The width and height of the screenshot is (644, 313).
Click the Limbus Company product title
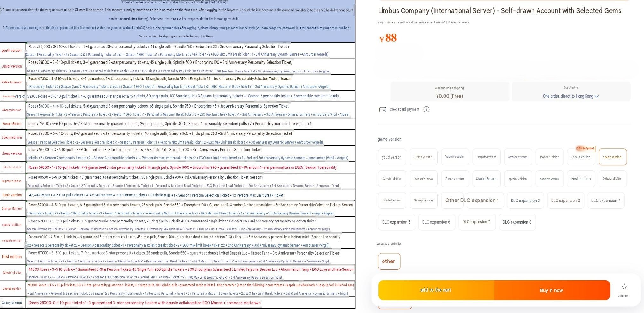click(499, 11)
